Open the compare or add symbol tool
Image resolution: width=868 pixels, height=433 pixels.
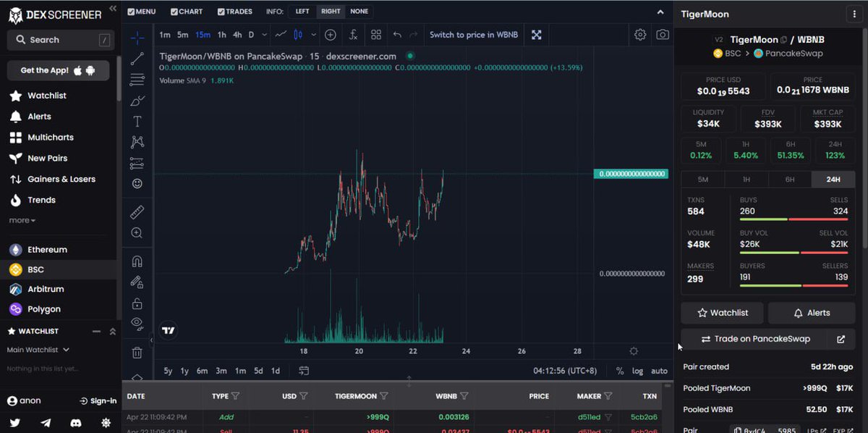pos(331,35)
